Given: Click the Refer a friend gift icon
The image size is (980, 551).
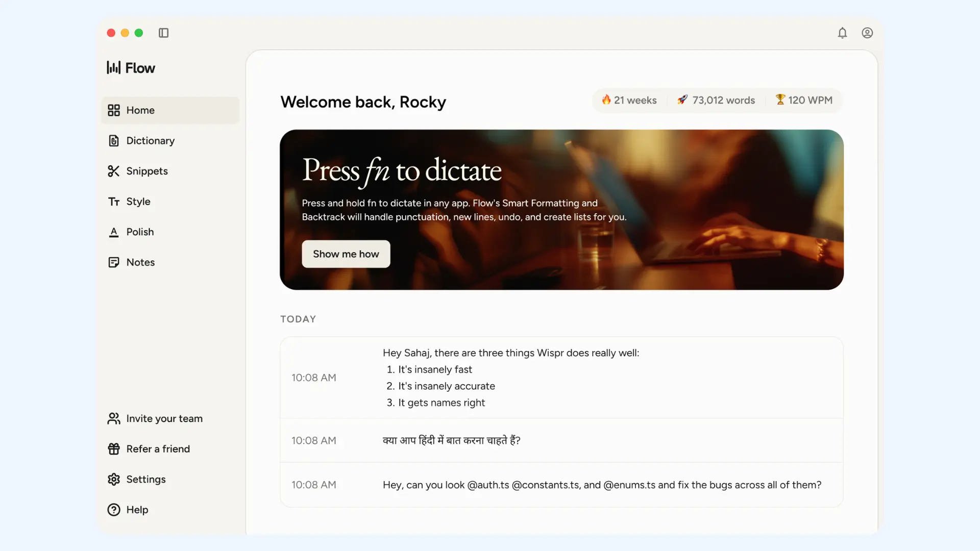Looking at the screenshot, I should (x=114, y=449).
